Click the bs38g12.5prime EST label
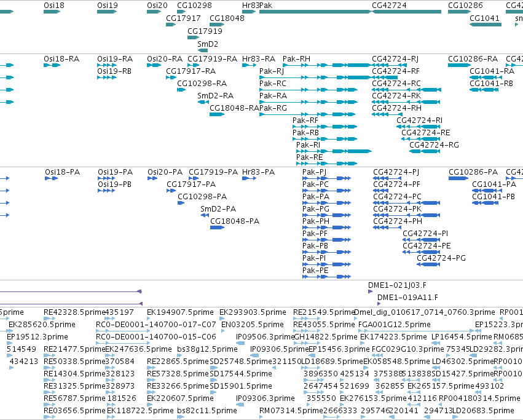This screenshot has width=523, height=420. pyautogui.click(x=208, y=349)
